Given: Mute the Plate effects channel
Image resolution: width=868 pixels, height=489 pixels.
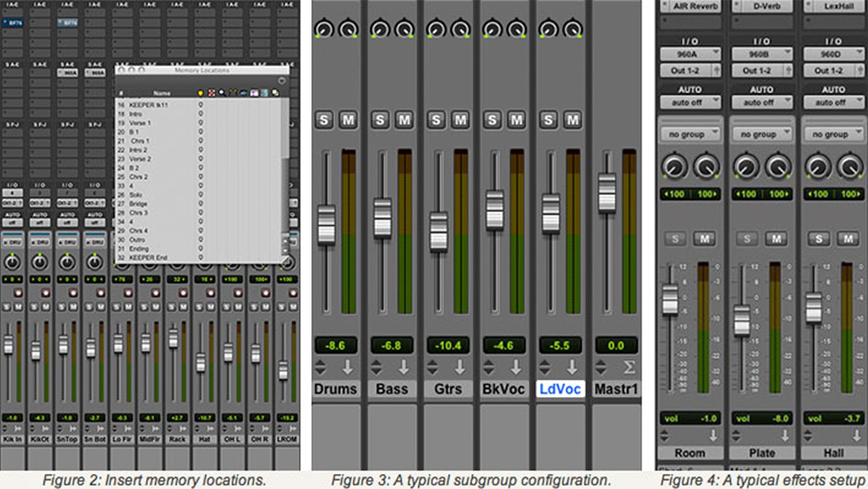Looking at the screenshot, I should [776, 239].
